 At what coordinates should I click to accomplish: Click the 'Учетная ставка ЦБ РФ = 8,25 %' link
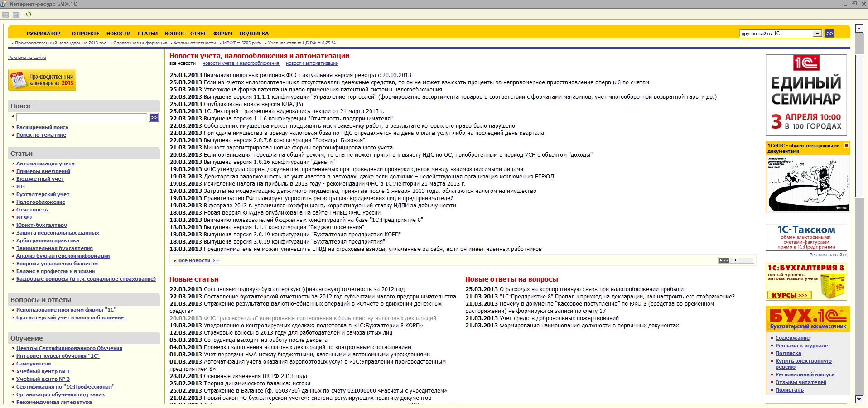(302, 43)
